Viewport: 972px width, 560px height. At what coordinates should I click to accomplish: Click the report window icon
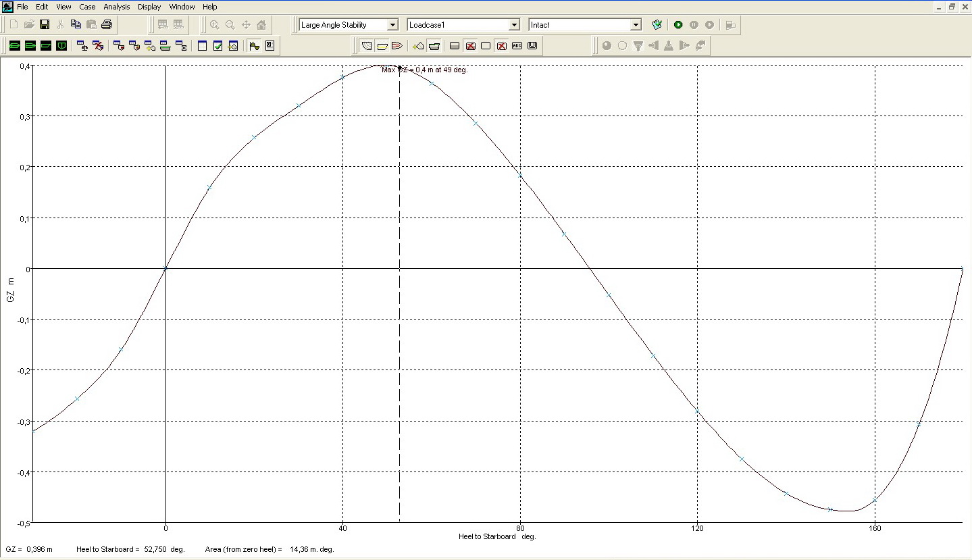(270, 46)
